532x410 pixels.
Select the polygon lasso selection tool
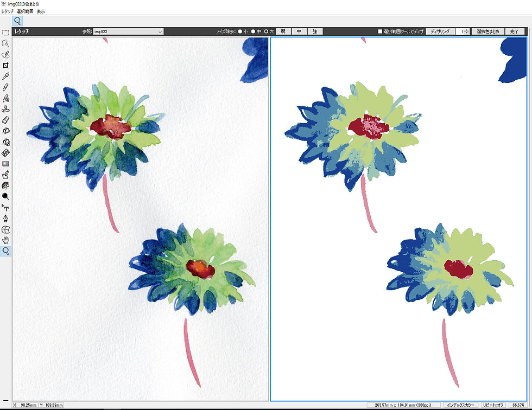pos(5,43)
